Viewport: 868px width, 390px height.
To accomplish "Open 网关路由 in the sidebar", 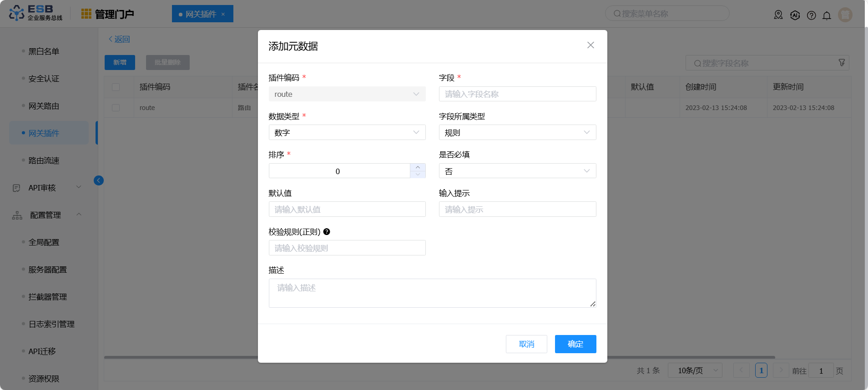I will 44,106.
